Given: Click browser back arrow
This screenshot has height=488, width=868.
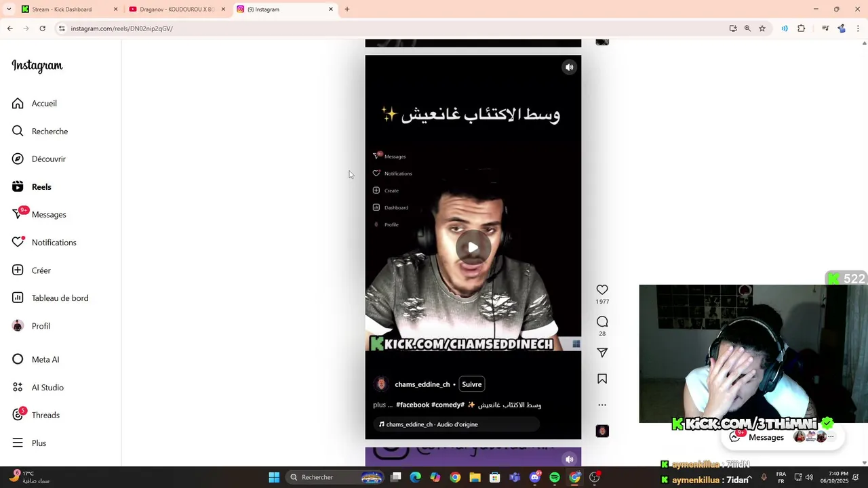Looking at the screenshot, I should click(x=9, y=28).
